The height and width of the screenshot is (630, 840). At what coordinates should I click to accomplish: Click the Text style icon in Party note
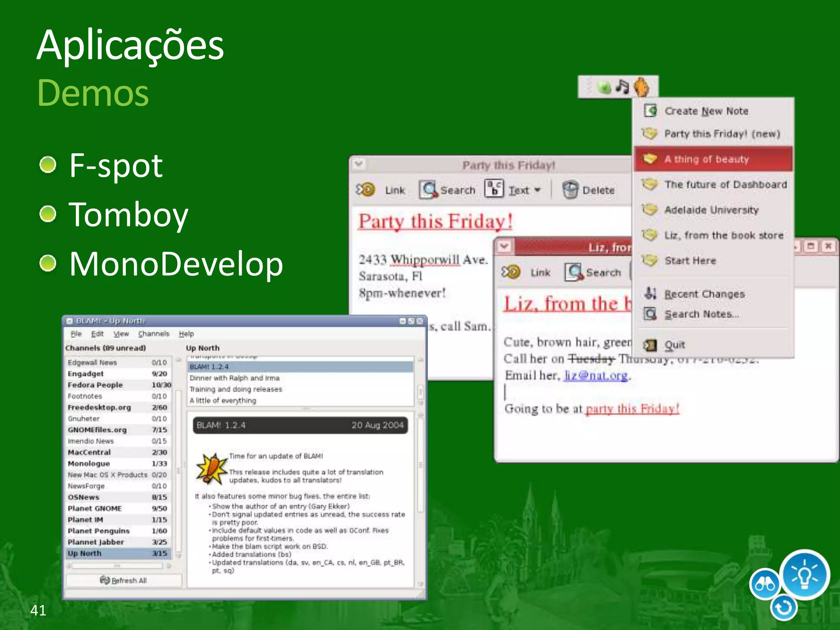(494, 189)
